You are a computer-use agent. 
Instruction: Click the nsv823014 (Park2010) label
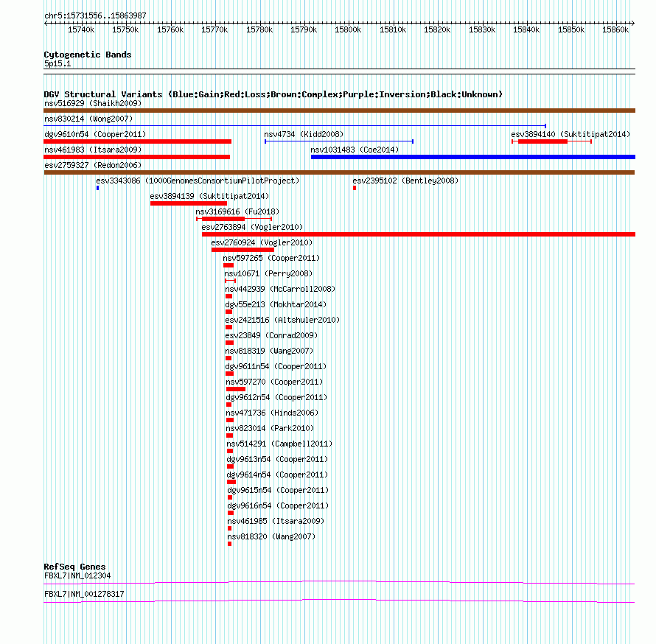(x=270, y=428)
